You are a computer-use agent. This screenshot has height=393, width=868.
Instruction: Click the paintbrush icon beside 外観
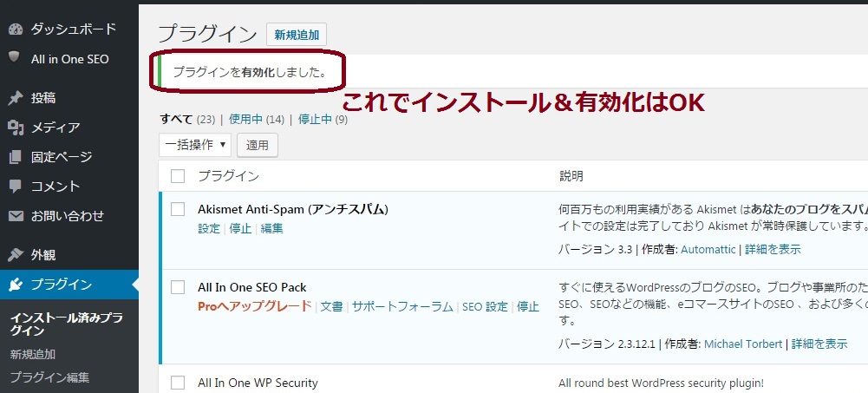tap(16, 255)
